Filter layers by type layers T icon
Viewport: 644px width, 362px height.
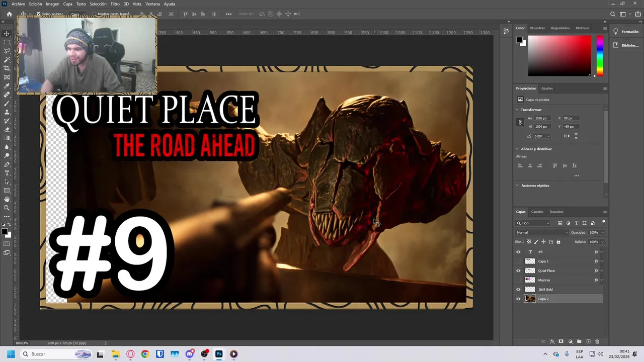[x=577, y=223]
